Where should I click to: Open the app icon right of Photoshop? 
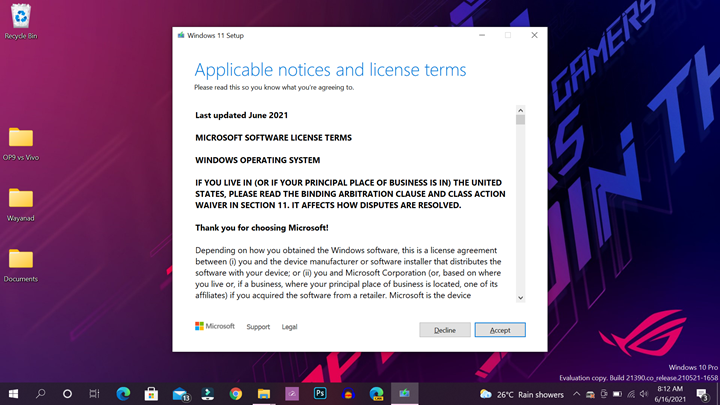(348, 394)
